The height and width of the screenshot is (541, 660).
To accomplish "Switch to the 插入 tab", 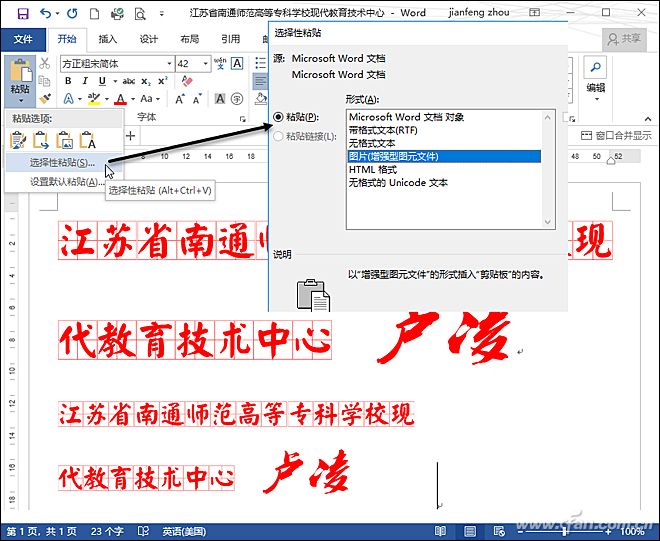I will tap(107, 39).
